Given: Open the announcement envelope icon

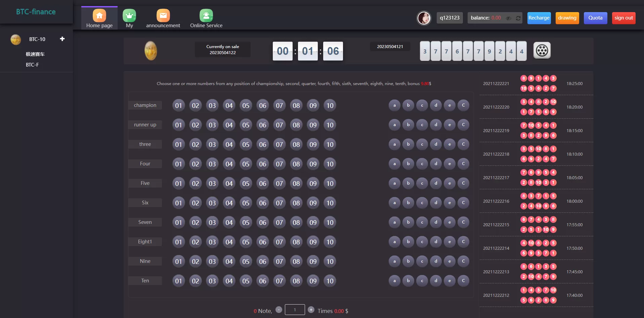Looking at the screenshot, I should (x=163, y=16).
